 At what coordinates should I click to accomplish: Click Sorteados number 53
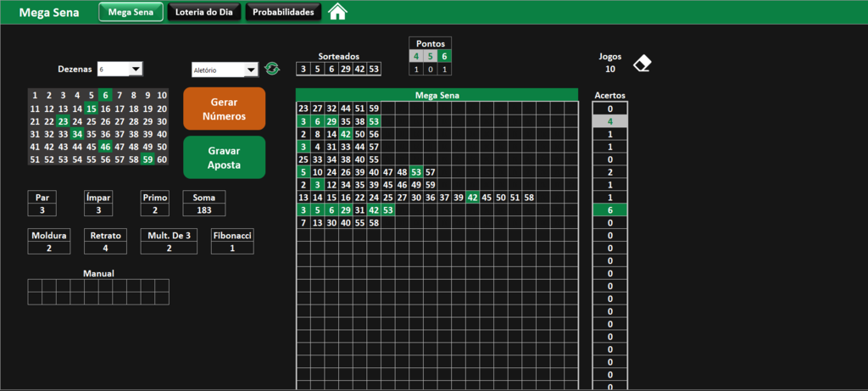[x=374, y=70]
